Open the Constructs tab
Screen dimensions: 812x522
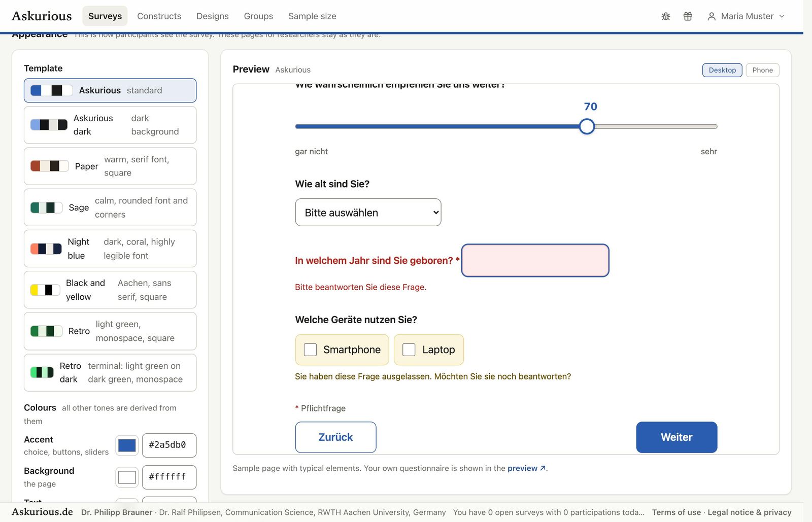coord(159,16)
